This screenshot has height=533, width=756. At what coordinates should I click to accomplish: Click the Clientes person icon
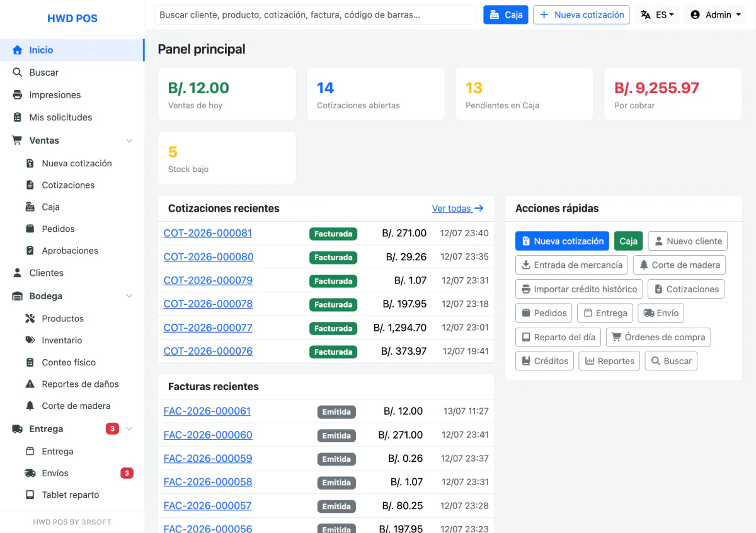point(18,273)
